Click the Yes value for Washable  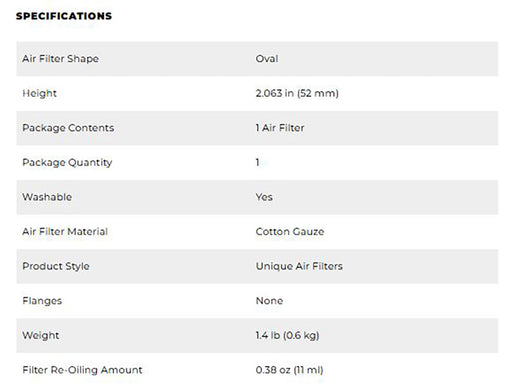pyautogui.click(x=264, y=197)
